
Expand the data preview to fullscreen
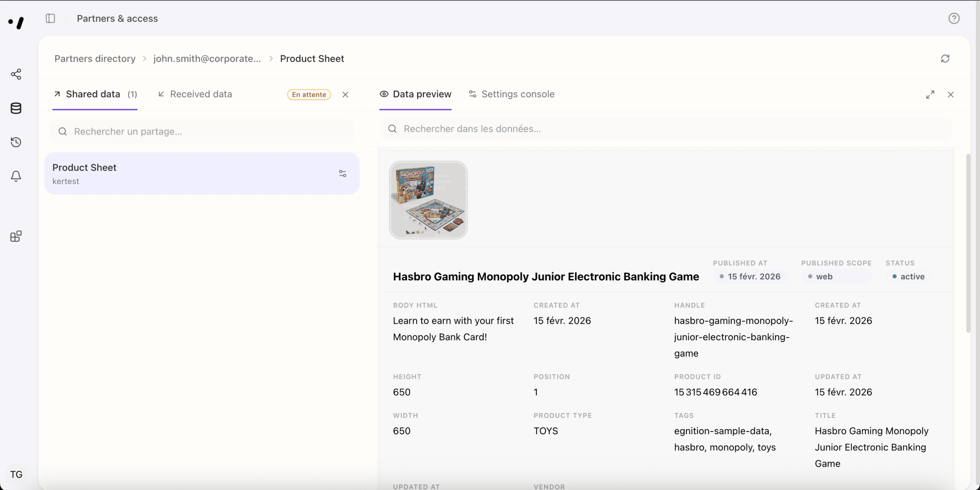930,95
